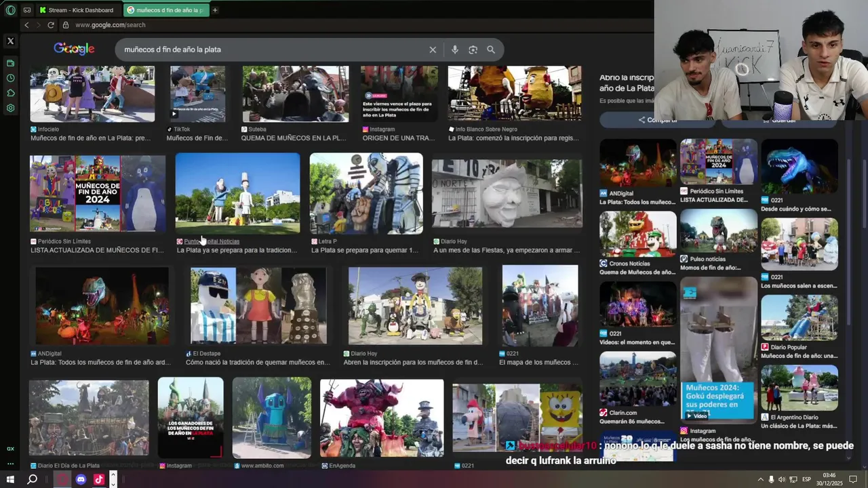Click ESP language indicator in the tray
868x488 pixels.
pos(806,480)
